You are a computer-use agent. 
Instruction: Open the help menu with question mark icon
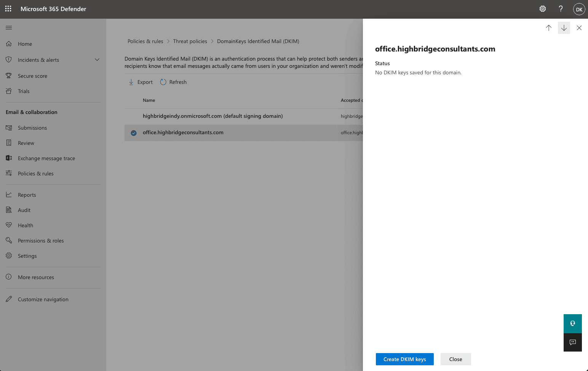561,9
